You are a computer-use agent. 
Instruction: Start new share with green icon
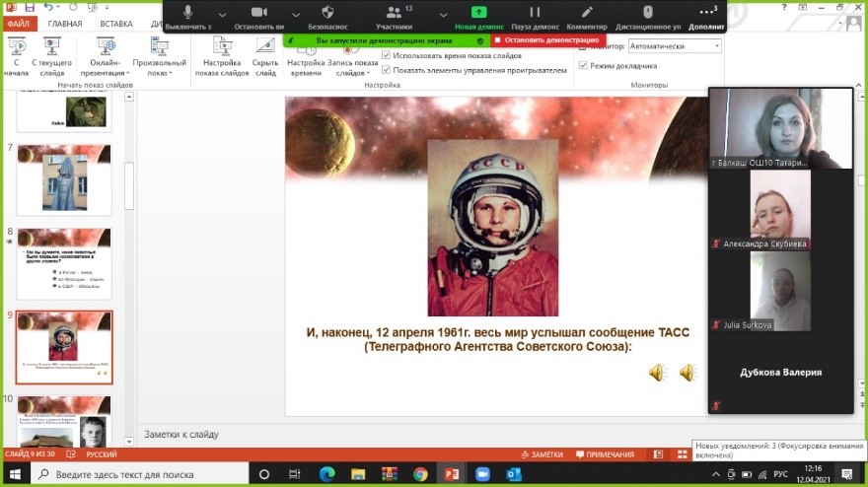pos(478,12)
